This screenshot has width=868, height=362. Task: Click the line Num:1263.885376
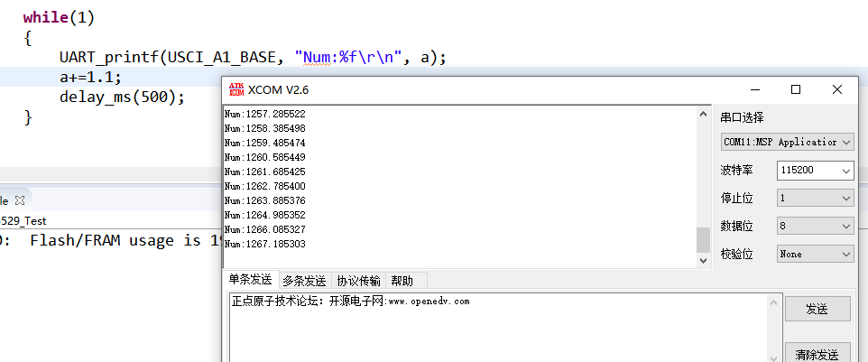(265, 200)
